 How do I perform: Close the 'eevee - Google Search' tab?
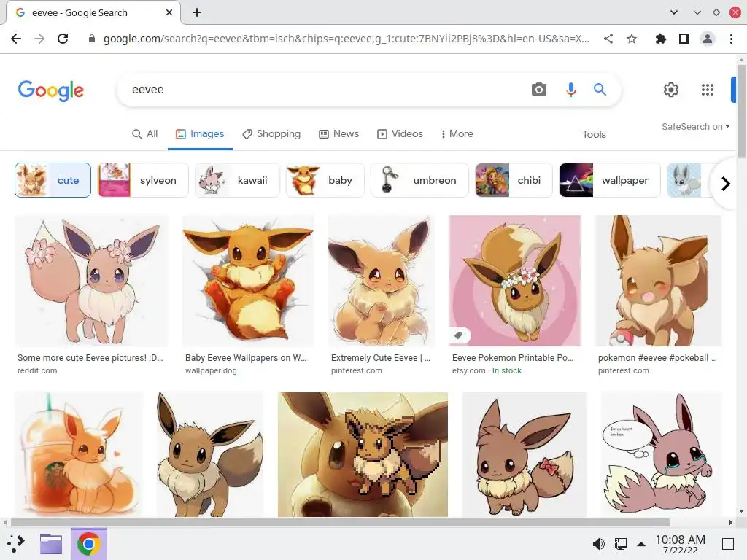click(x=169, y=12)
